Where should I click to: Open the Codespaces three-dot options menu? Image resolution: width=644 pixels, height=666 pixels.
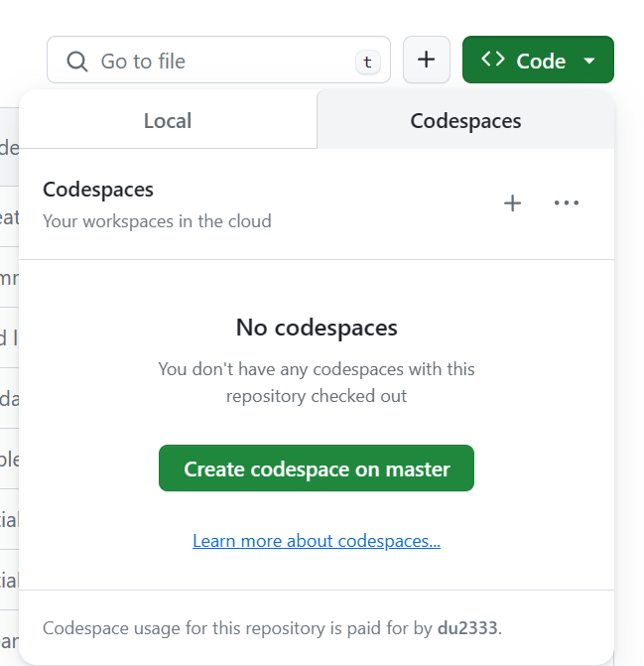point(567,203)
